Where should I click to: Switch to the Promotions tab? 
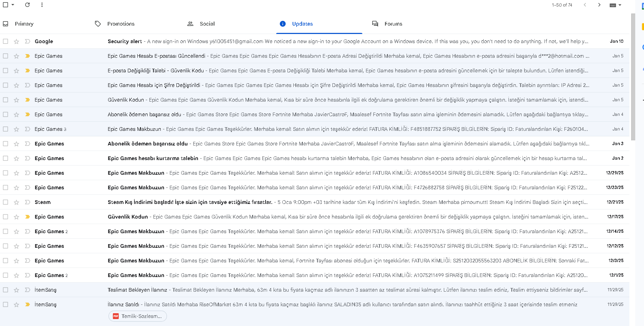tap(115, 24)
